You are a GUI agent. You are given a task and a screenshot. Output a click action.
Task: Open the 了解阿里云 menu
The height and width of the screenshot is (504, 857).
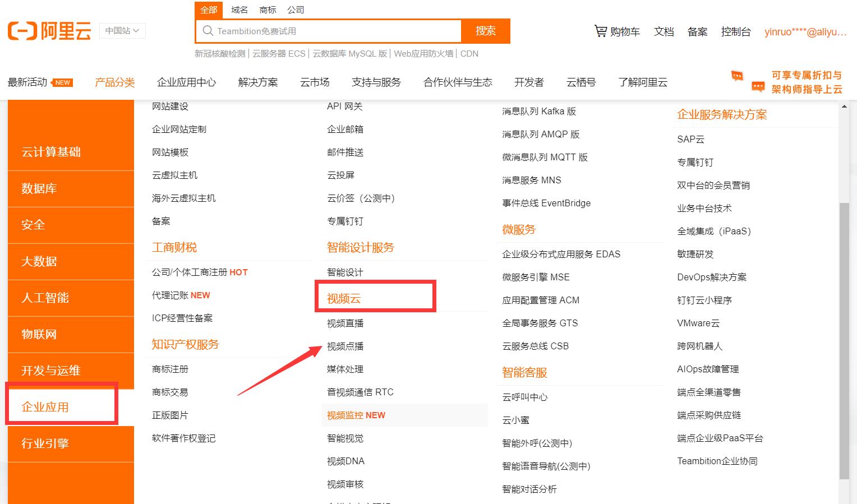click(x=643, y=82)
